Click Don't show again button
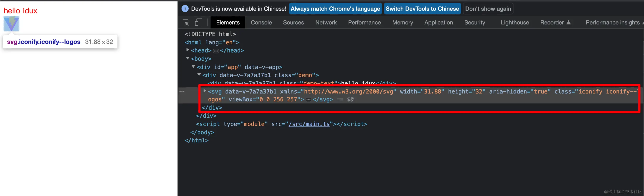Image resolution: width=644 pixels, height=196 pixels. (488, 9)
